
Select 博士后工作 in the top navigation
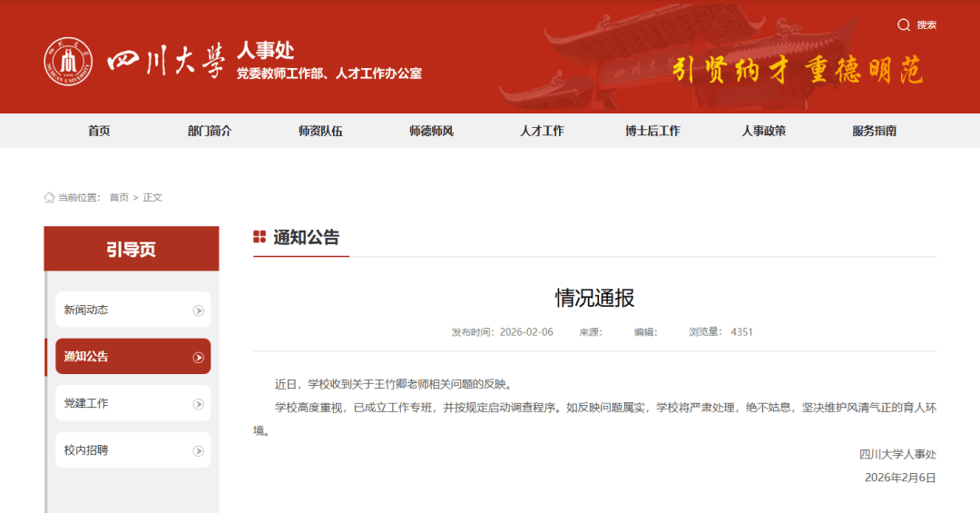(652, 131)
